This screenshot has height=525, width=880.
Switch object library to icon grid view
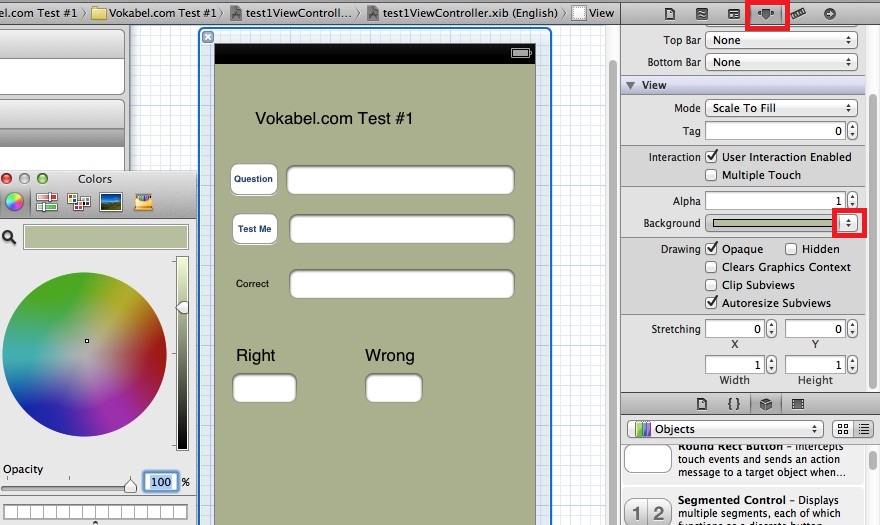coord(842,429)
